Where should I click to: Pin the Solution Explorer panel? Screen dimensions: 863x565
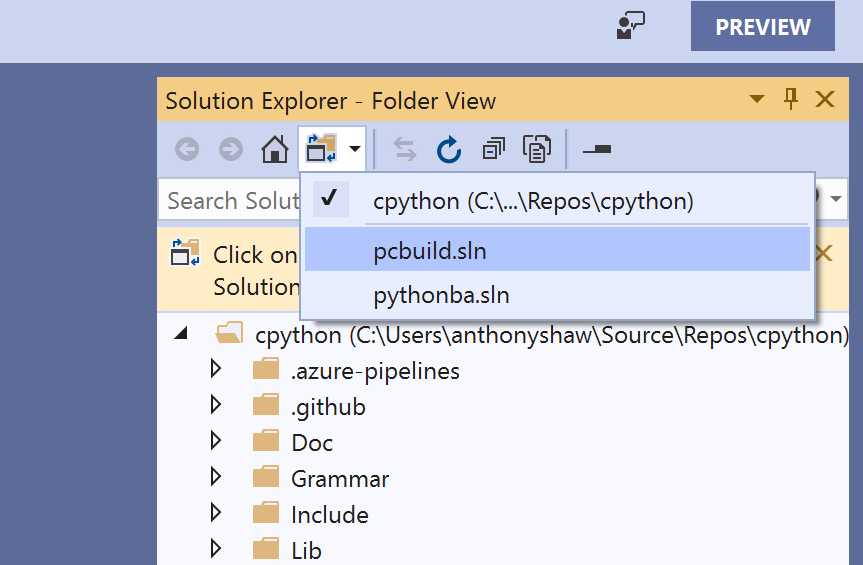coord(791,99)
